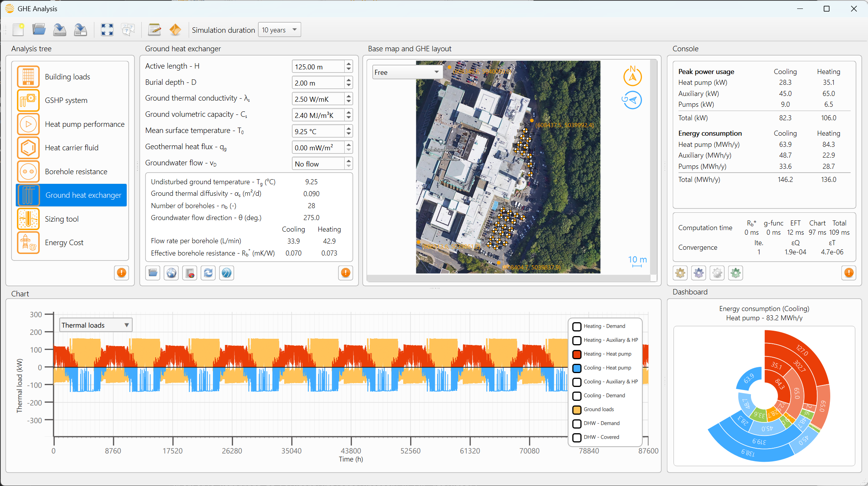Decrease Ground volumetric capacity with down arrow
This screenshot has height=486, width=868.
[x=349, y=118]
